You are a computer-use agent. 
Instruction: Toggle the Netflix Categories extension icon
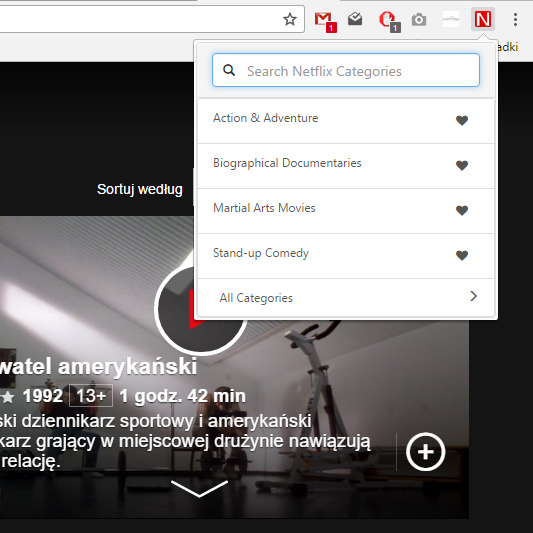pyautogui.click(x=483, y=19)
